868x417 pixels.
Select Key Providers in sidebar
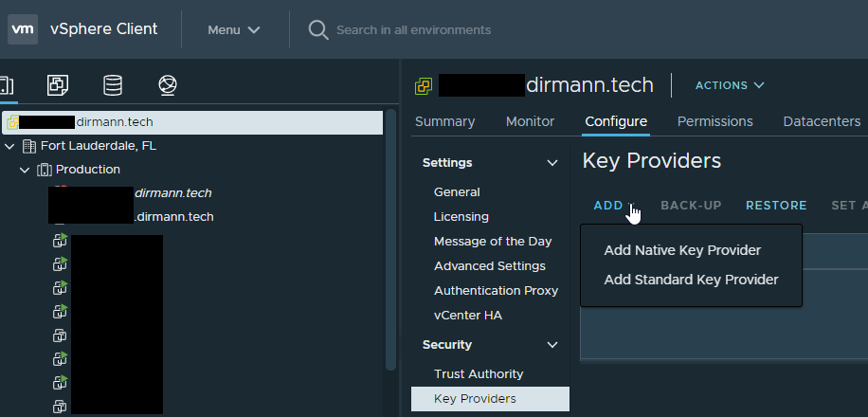coord(490,399)
